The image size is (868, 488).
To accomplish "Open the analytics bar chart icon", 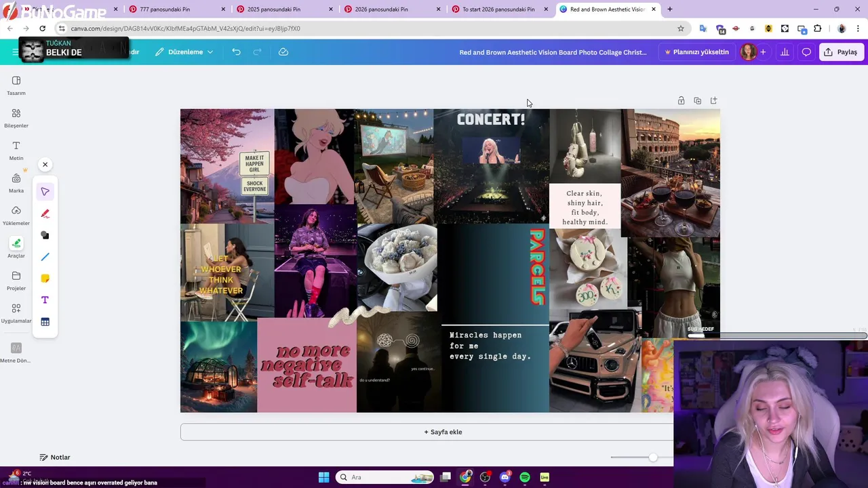I will point(785,52).
